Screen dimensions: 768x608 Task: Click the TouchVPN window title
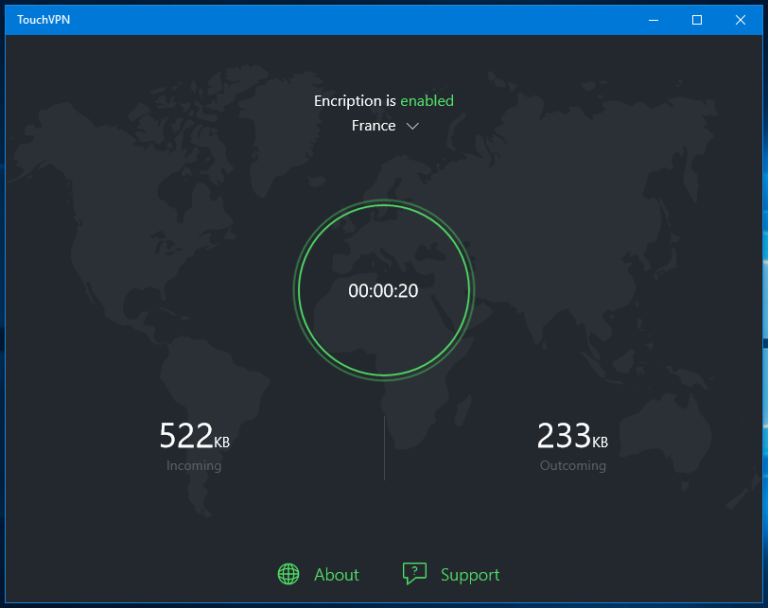[x=44, y=20]
